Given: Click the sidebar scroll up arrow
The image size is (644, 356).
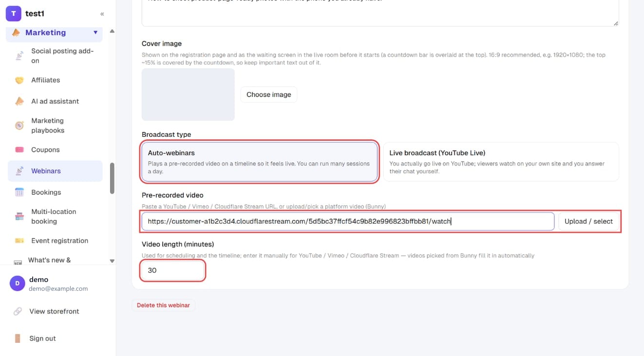Looking at the screenshot, I should point(112,31).
